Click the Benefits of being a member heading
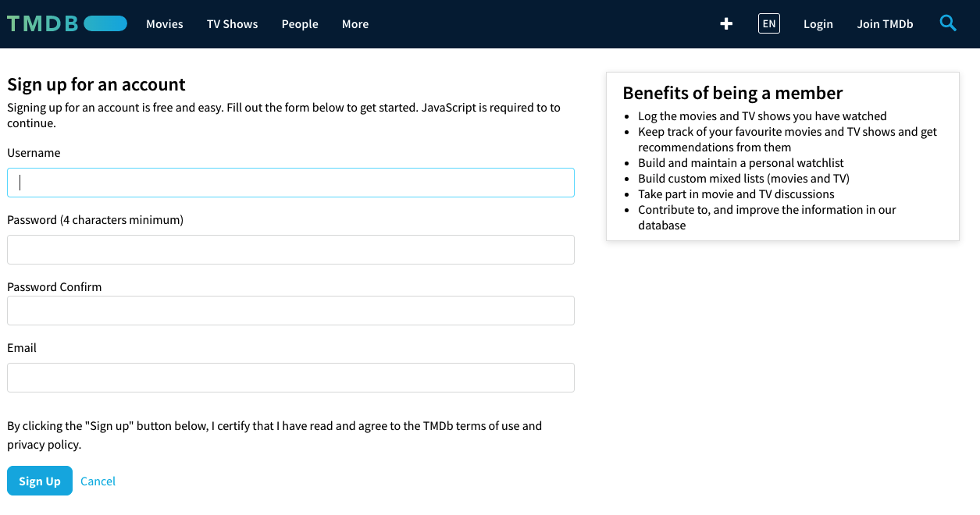Screen dimensions: 980x515 (x=732, y=94)
